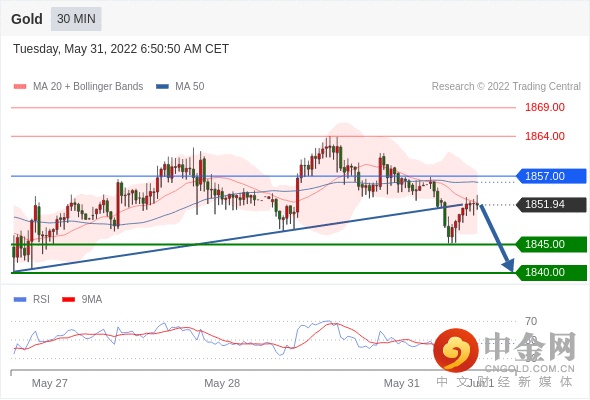Image resolution: width=590 pixels, height=400 pixels.
Task: Click the 'MA 50' legend label
Action: pos(190,87)
